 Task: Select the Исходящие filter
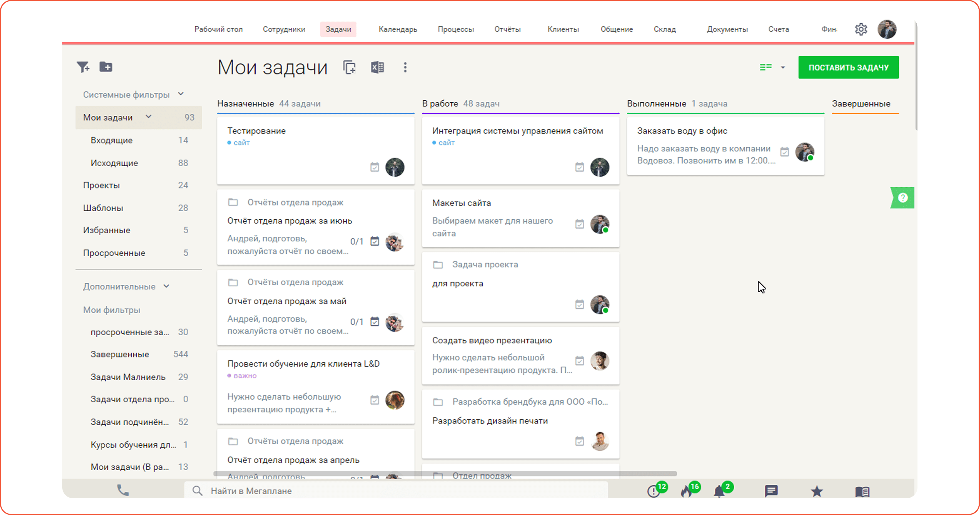pos(139,163)
